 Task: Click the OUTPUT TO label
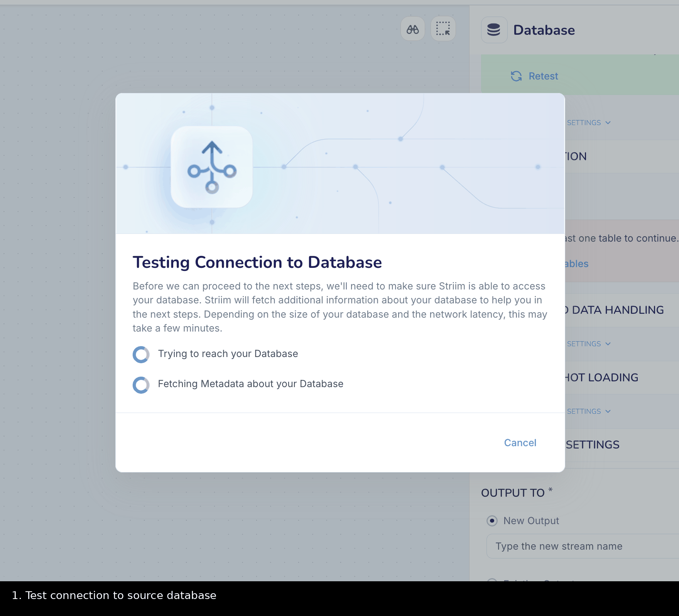click(513, 493)
